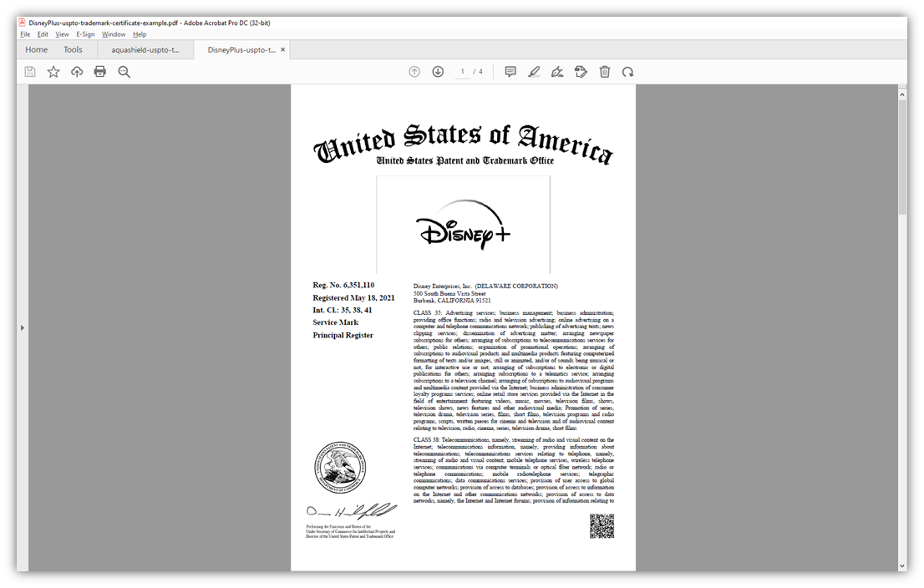Close the DisneyPlus-uspto document tab
Viewport: 924px width, 588px height.
pyautogui.click(x=283, y=50)
